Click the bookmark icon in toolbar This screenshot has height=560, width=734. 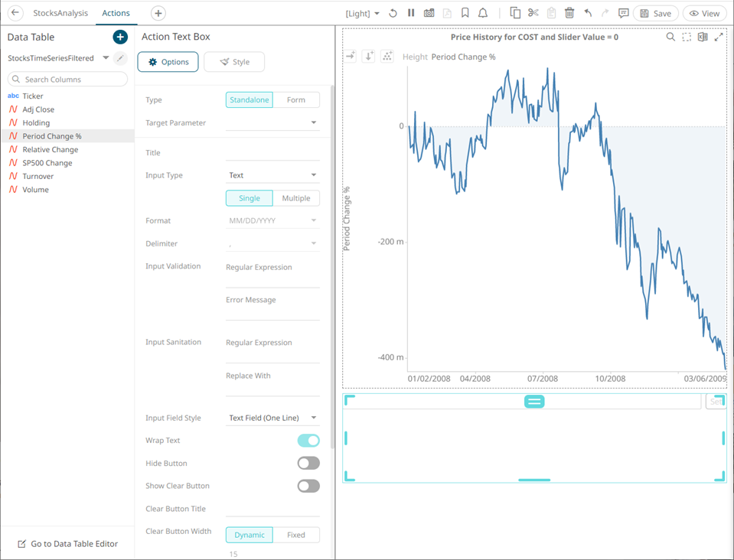pyautogui.click(x=465, y=13)
